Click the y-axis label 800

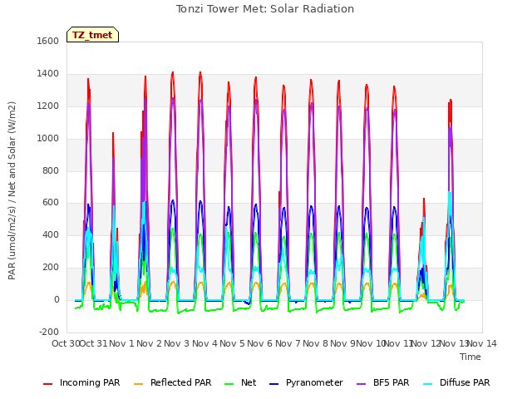point(51,170)
